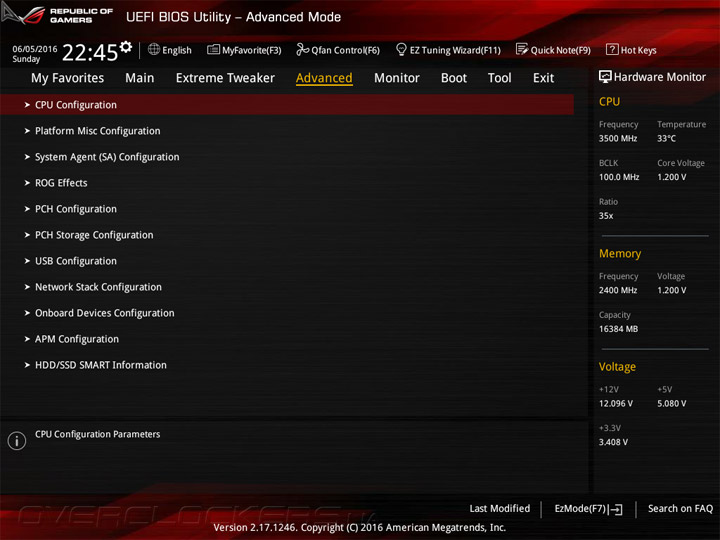Switch to the Tool tab

pyautogui.click(x=500, y=78)
